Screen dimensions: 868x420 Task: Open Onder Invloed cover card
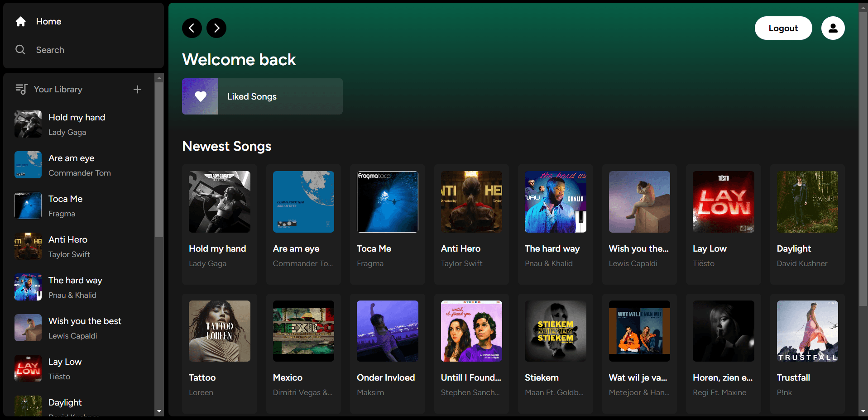click(388, 331)
